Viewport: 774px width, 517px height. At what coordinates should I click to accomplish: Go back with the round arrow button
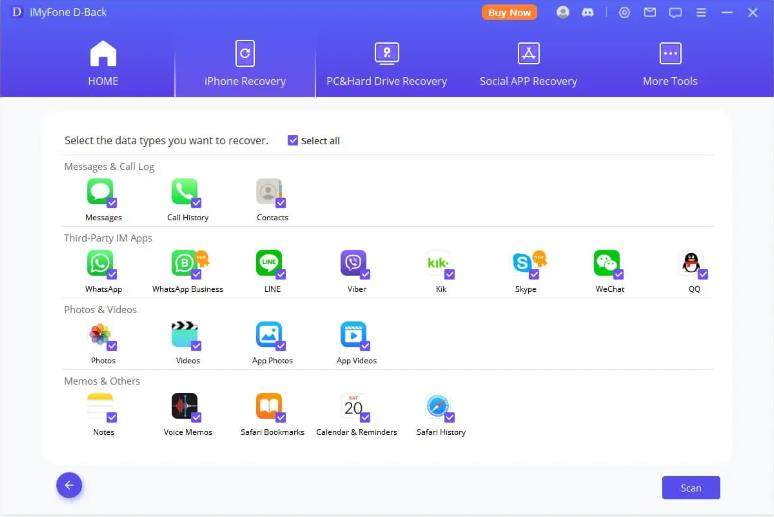(69, 485)
